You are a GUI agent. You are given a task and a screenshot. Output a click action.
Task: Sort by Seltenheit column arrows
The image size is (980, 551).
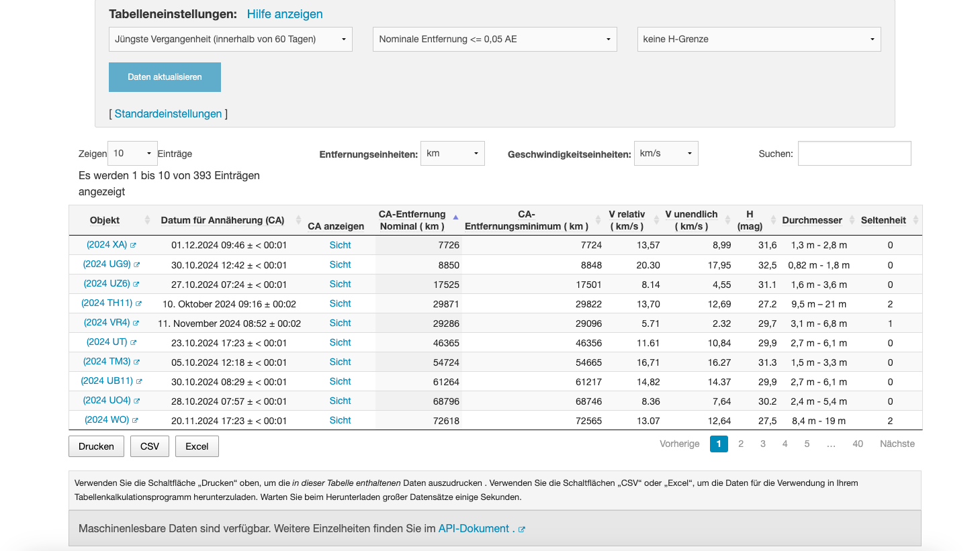coord(916,220)
